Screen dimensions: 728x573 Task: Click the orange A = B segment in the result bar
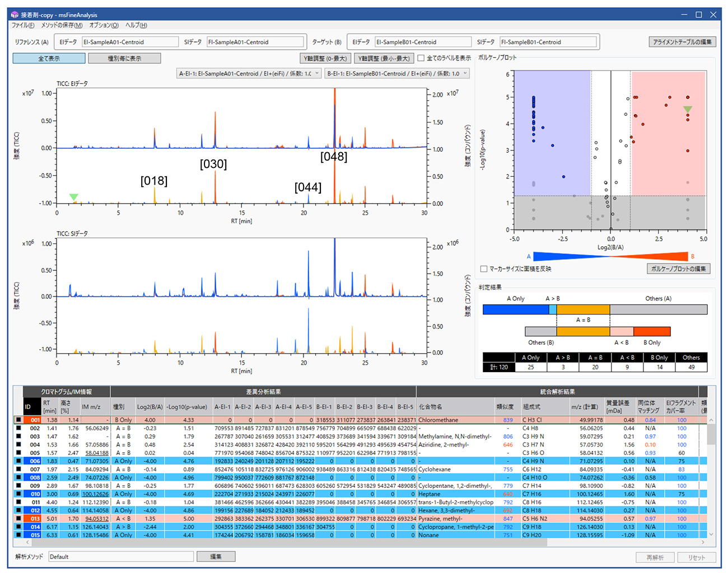pos(583,309)
